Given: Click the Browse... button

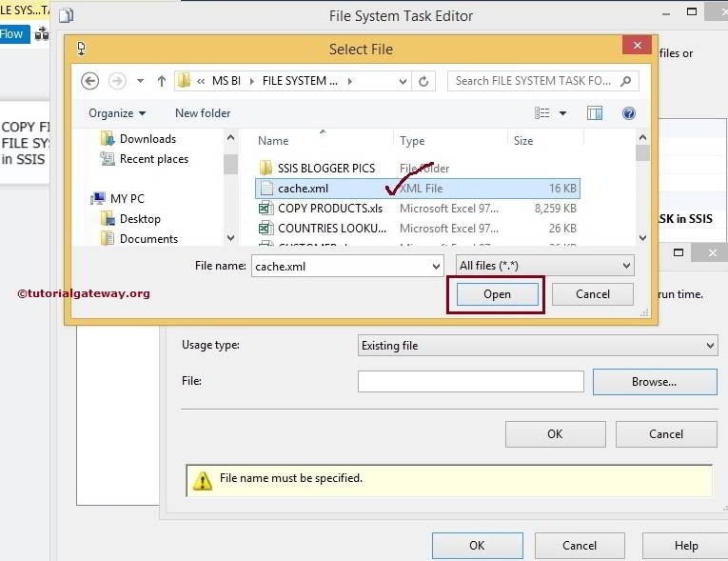Looking at the screenshot, I should [x=655, y=382].
